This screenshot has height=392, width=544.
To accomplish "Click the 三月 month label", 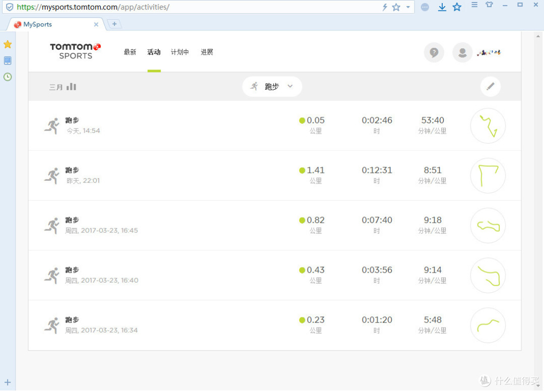I will pos(56,87).
